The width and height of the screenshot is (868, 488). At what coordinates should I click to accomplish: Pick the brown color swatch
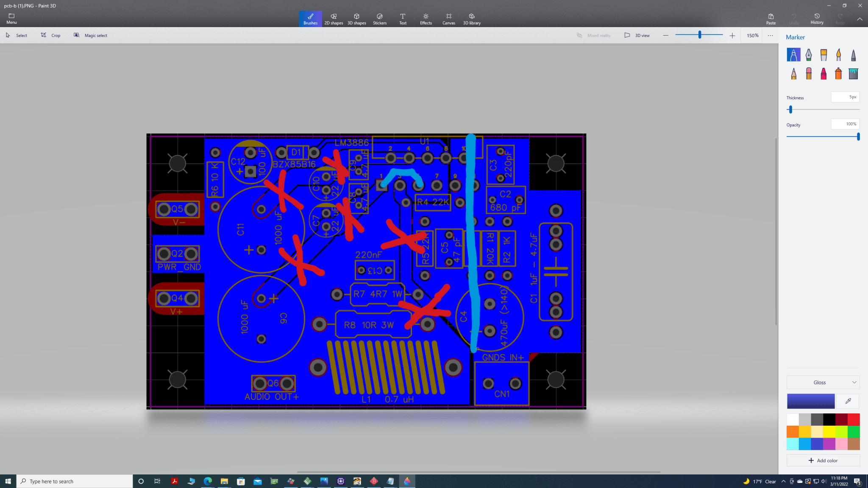click(x=854, y=444)
